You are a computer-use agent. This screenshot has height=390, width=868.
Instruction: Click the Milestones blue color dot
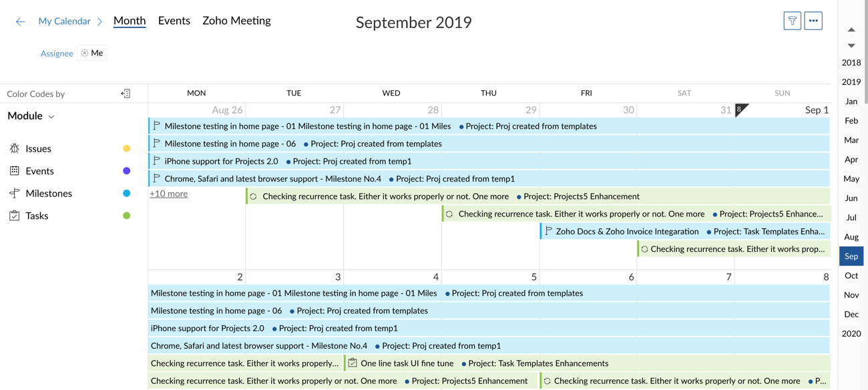tap(127, 193)
